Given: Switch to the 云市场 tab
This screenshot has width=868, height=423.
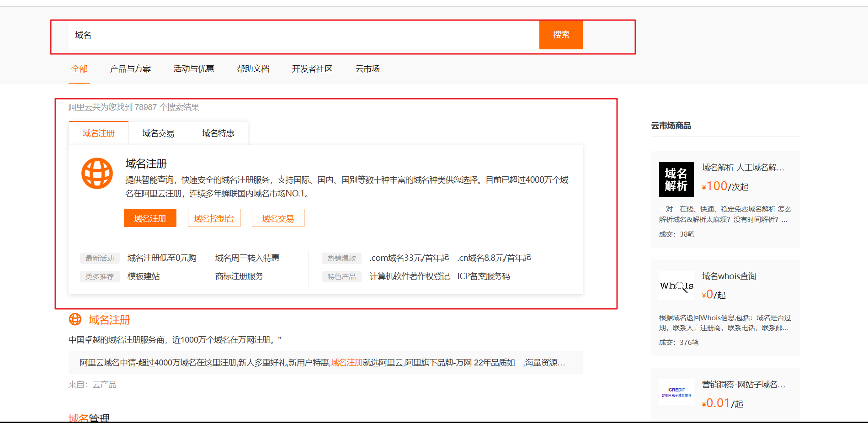Looking at the screenshot, I should pos(367,69).
